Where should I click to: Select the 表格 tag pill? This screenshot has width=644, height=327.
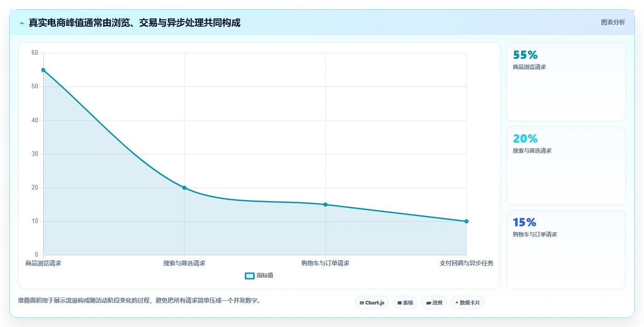[x=405, y=303]
